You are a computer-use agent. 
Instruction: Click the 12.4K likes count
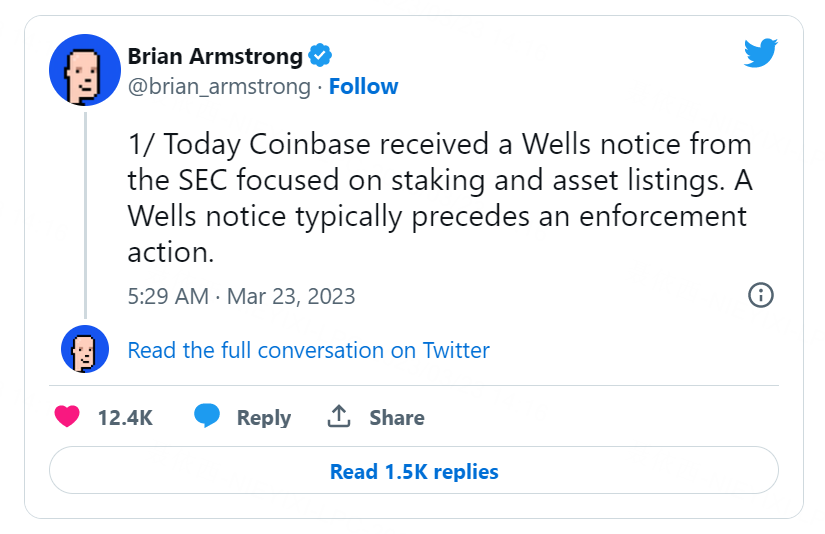pos(125,418)
